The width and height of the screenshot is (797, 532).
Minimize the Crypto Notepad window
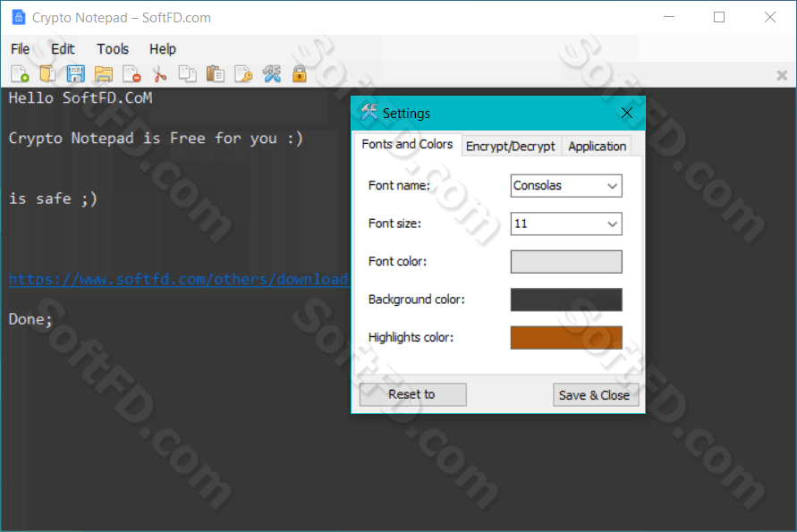tap(669, 17)
